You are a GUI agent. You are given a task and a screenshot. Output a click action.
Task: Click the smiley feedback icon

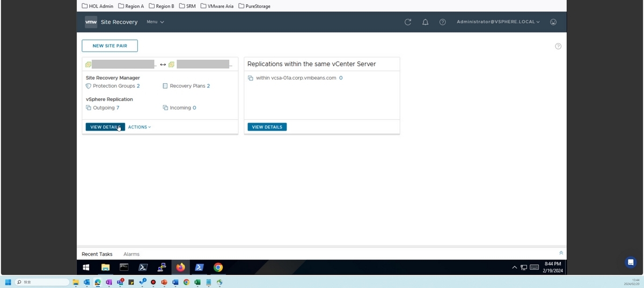click(x=553, y=22)
